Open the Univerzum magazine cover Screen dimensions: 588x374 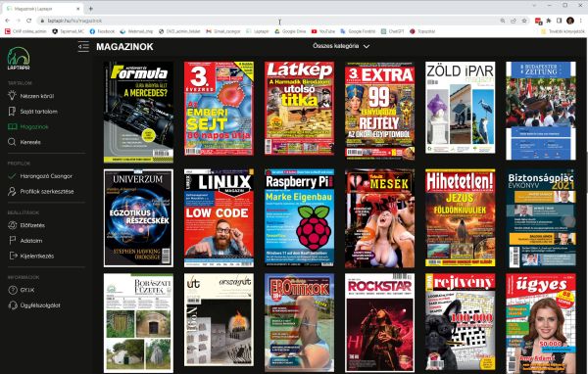138,217
